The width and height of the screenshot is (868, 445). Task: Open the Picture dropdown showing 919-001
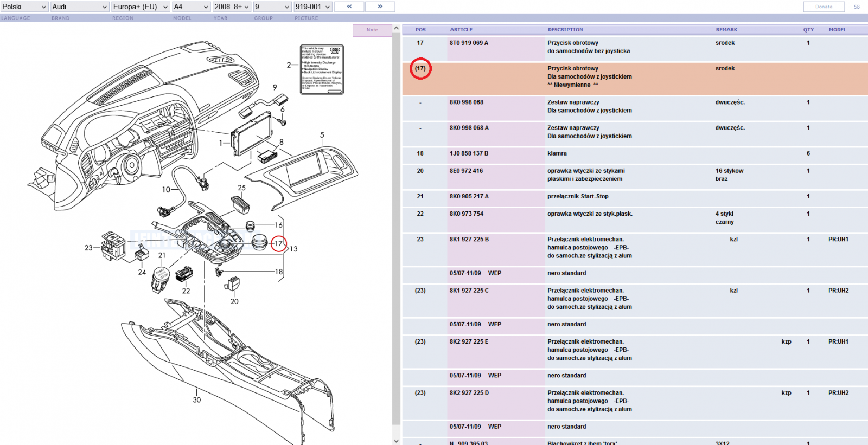(313, 7)
